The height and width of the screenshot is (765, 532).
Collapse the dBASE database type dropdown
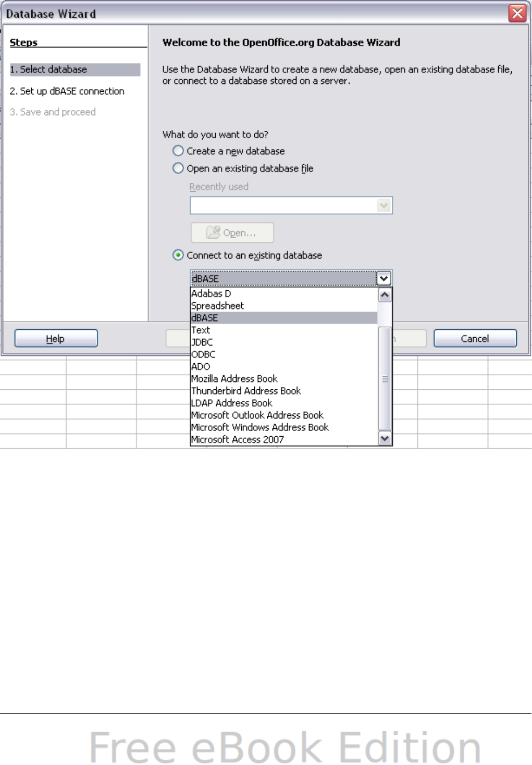[383, 278]
